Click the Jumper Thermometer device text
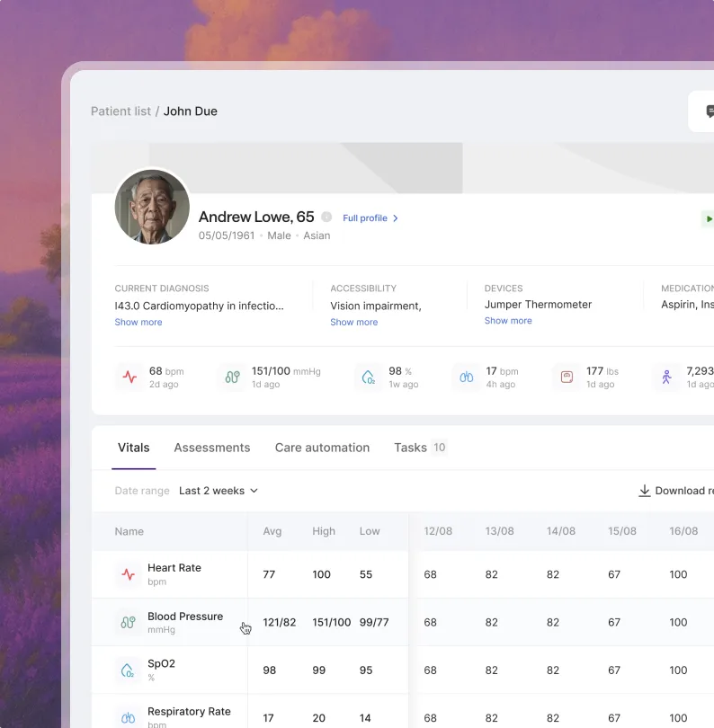Screen dimensions: 714x728 538,305
